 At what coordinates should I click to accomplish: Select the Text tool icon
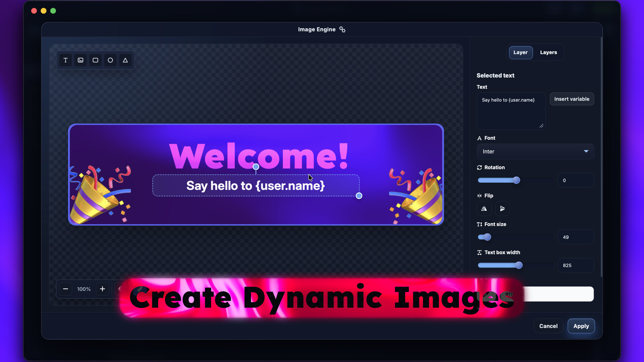coord(65,60)
